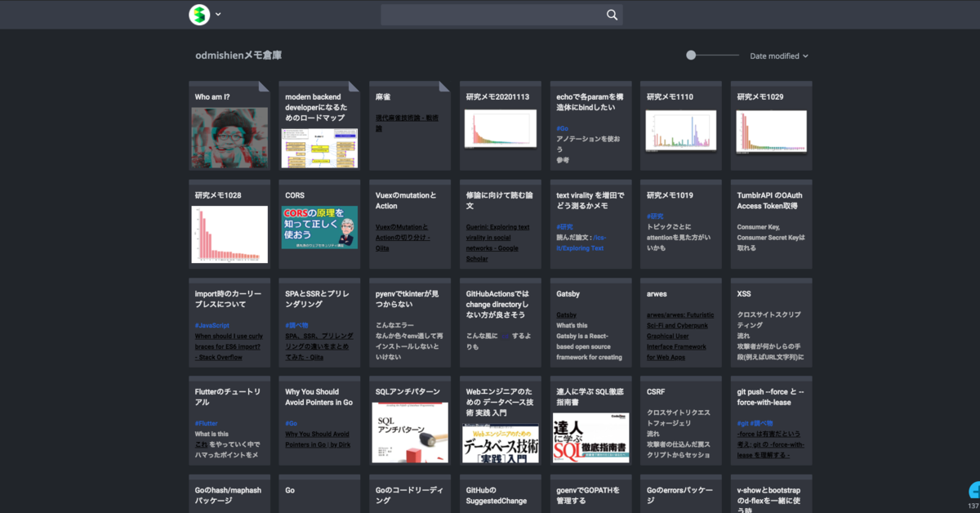Viewport: 980px width, 513px height.
Task: Open the Who am I? card
Action: point(229,126)
